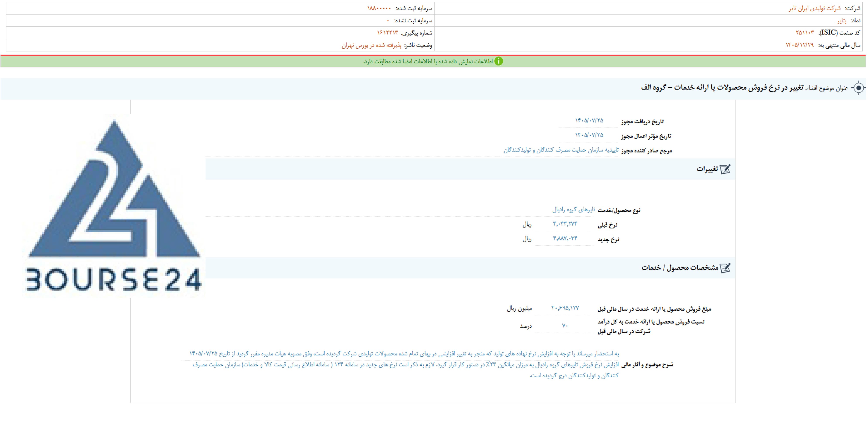Click the license receipt date value

click(x=589, y=120)
